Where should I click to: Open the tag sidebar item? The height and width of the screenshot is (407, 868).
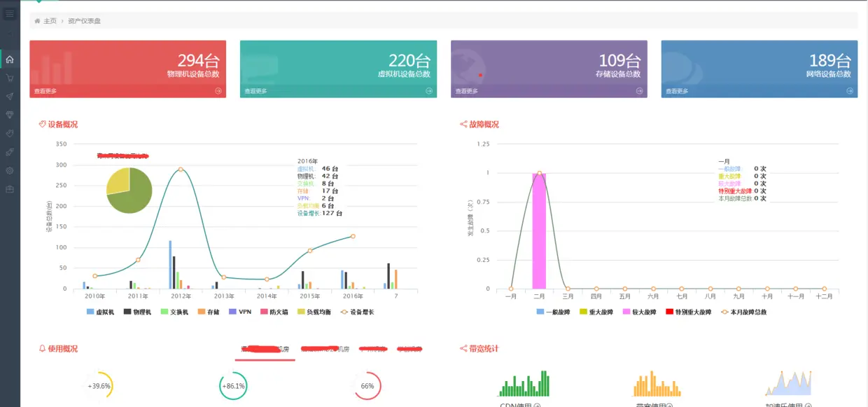(10, 133)
